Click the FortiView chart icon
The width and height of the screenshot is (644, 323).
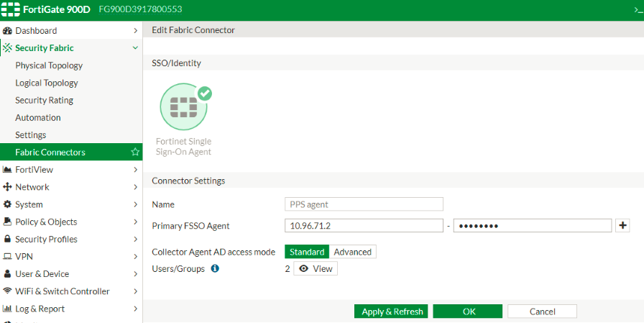click(x=7, y=169)
